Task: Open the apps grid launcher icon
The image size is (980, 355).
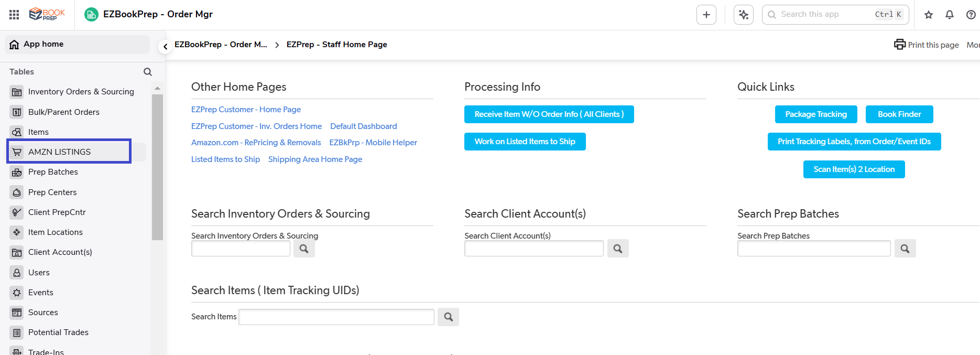Action: (x=14, y=15)
